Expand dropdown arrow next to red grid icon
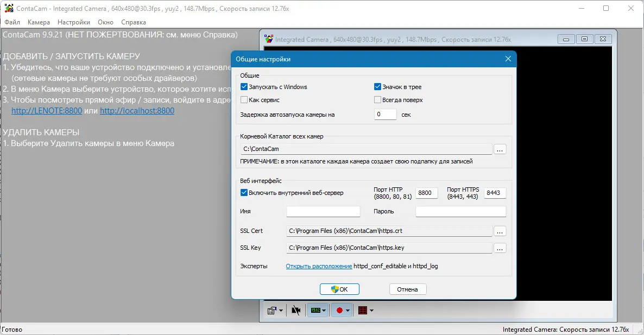The image size is (644, 335). tap(372, 311)
